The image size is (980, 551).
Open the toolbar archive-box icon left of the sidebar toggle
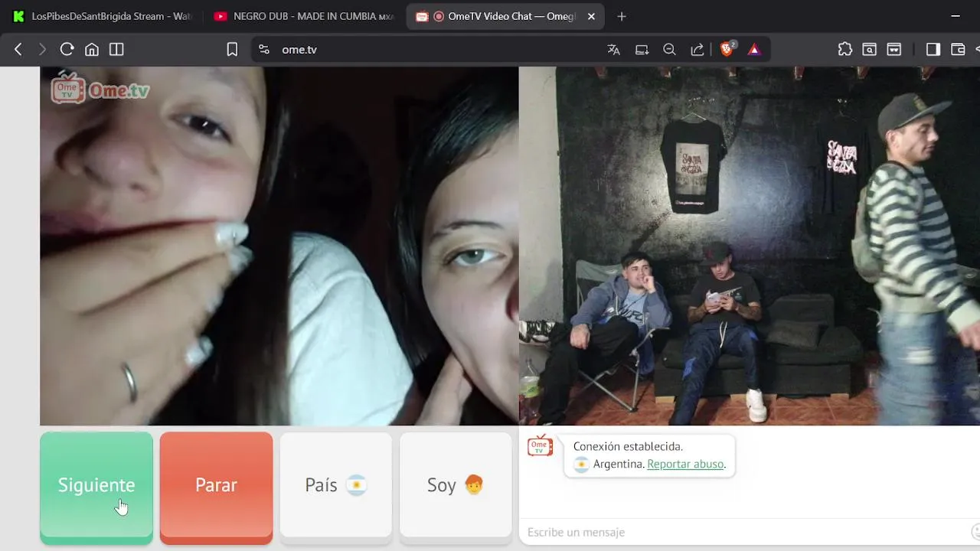pyautogui.click(x=893, y=49)
